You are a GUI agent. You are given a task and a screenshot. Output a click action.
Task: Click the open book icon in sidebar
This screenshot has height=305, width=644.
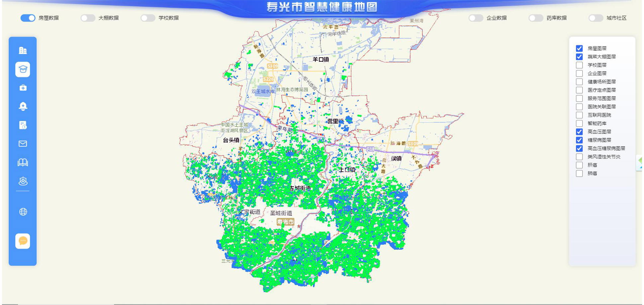(23, 162)
